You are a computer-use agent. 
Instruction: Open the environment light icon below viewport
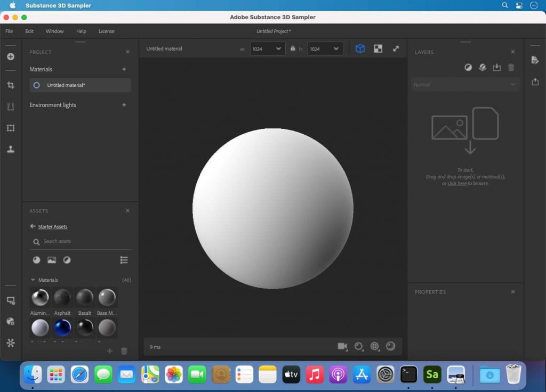[x=374, y=346]
